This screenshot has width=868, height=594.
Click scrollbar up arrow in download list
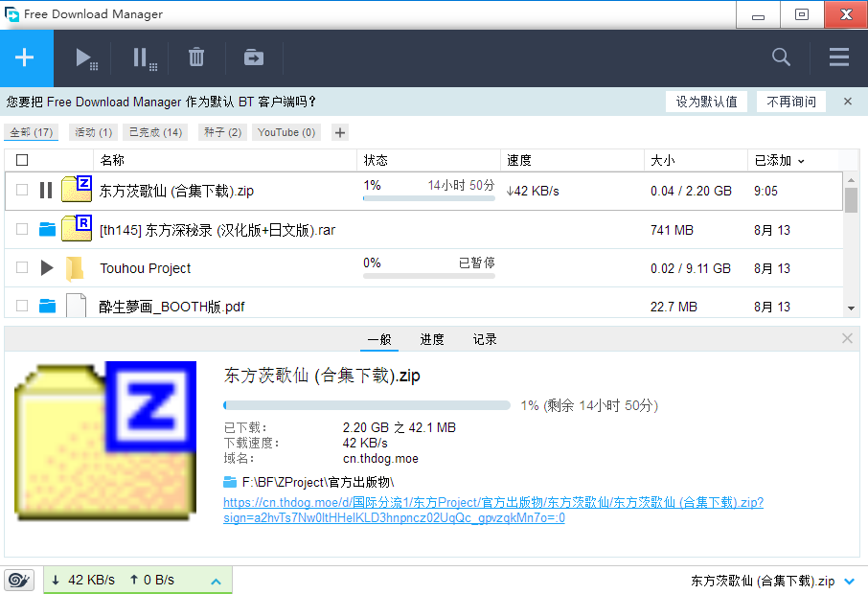point(851,180)
